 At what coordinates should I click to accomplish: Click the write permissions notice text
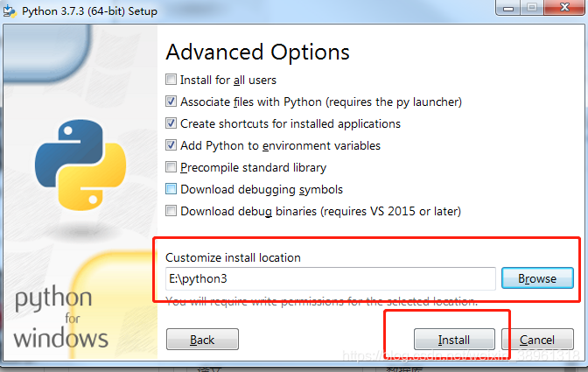322,301
